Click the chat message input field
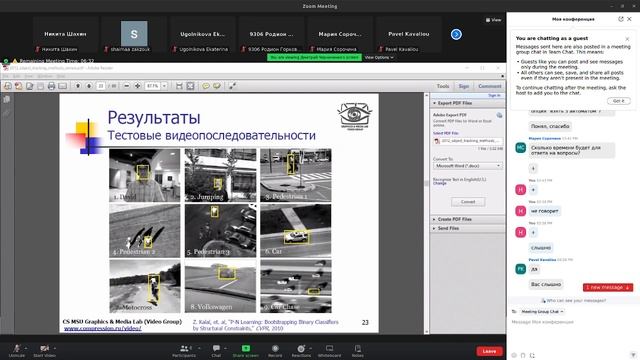Viewport: 640px width, 360px height. pos(573,322)
